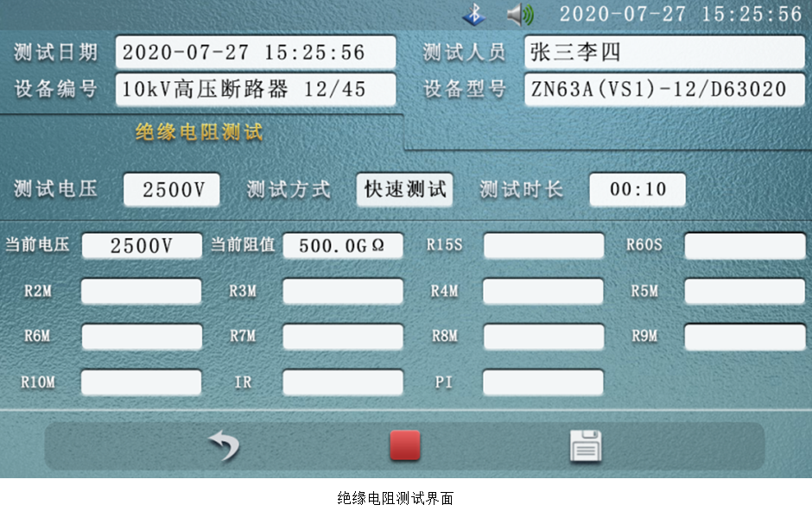Screen dimensions: 812x511
Task: Change the 测试方式 快速测试 mode
Action: coord(404,190)
